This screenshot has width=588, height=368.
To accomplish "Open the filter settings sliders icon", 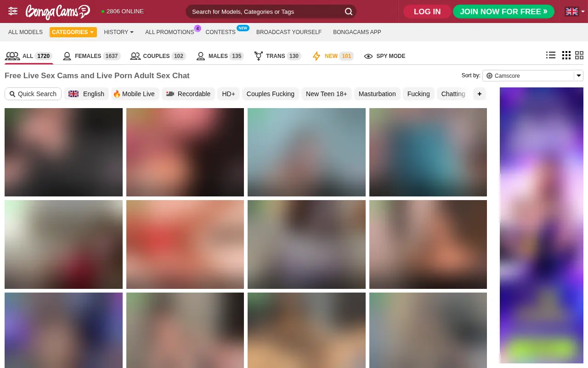I will tap(13, 11).
